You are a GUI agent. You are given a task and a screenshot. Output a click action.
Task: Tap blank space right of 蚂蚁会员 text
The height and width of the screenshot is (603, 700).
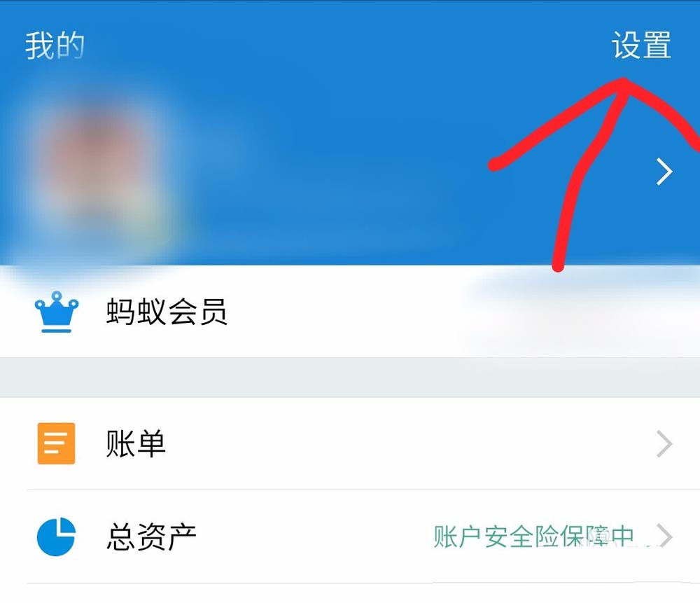344,312
